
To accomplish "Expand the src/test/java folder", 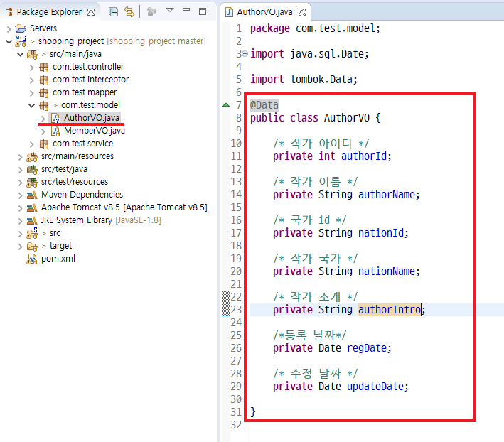I will (20, 170).
